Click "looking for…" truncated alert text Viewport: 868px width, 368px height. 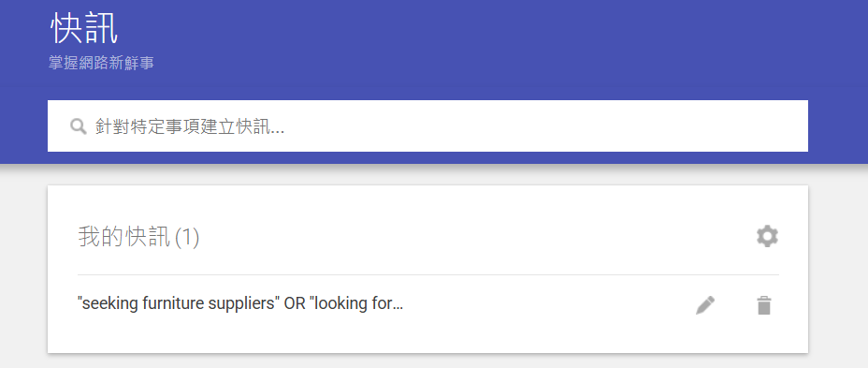coord(356,303)
